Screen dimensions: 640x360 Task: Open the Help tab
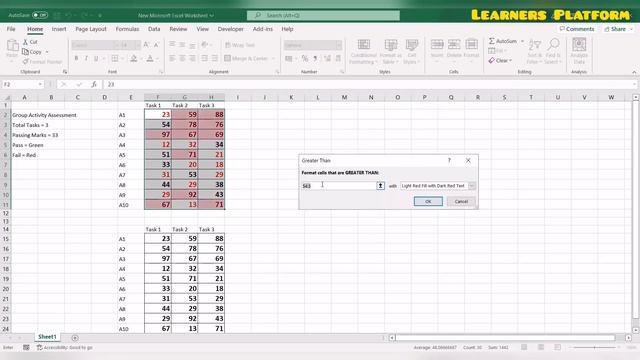click(x=287, y=29)
